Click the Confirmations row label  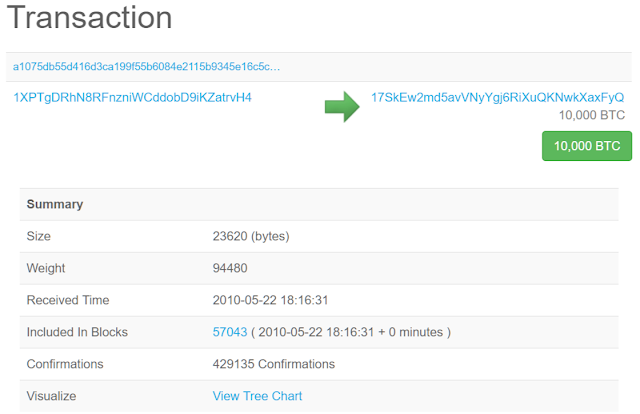[65, 364]
